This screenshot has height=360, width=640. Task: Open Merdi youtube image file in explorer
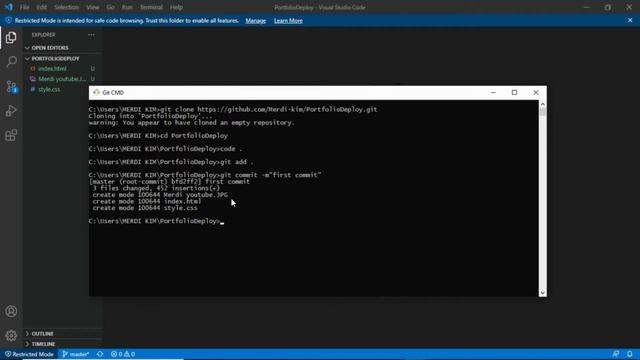[62, 79]
